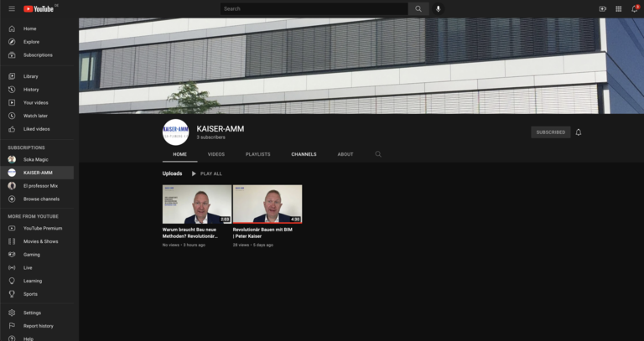The height and width of the screenshot is (341, 644).
Task: Click the Sports trophy icon
Action: pos(12,294)
